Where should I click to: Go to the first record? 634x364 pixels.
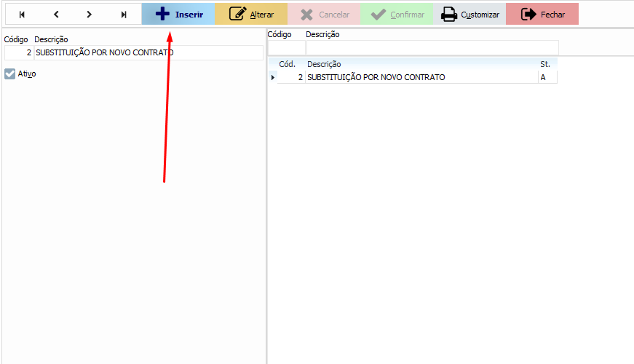pyautogui.click(x=22, y=15)
